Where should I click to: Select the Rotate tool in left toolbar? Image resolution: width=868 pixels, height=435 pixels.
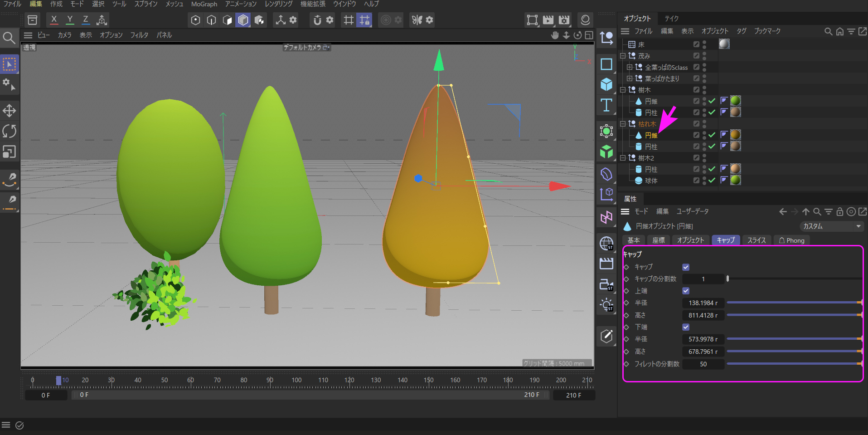click(x=9, y=131)
